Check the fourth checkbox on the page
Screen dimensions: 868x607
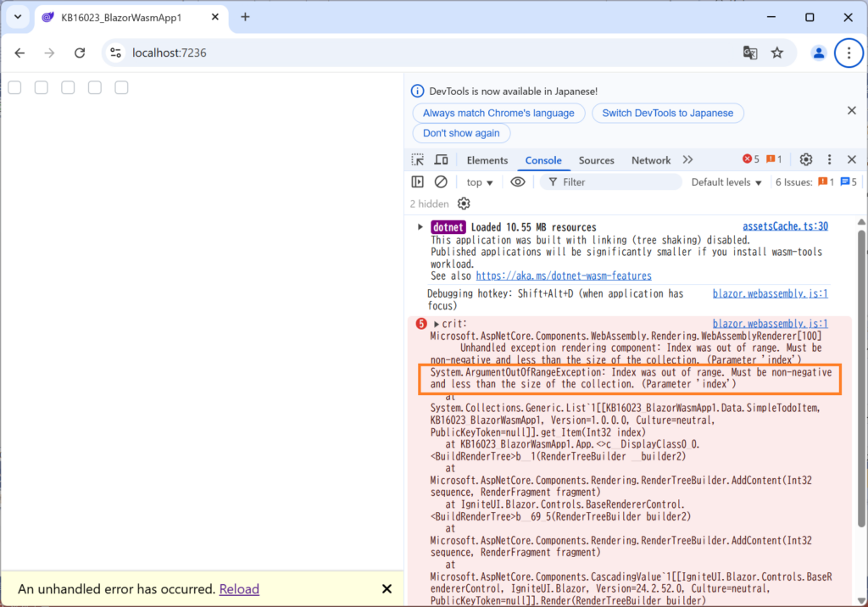95,87
